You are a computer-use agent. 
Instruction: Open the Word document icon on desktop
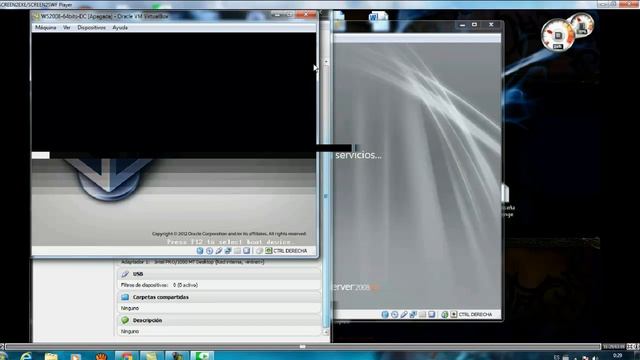[x=378, y=20]
